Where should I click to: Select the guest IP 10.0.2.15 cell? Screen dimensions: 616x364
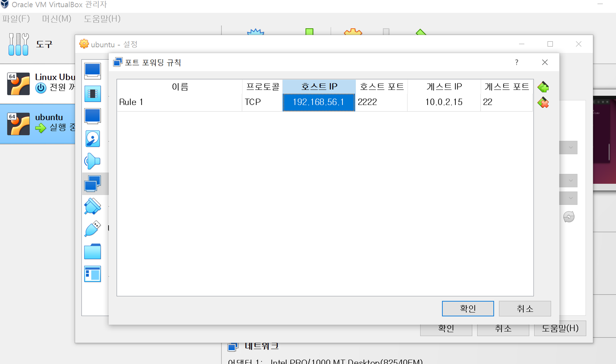444,102
